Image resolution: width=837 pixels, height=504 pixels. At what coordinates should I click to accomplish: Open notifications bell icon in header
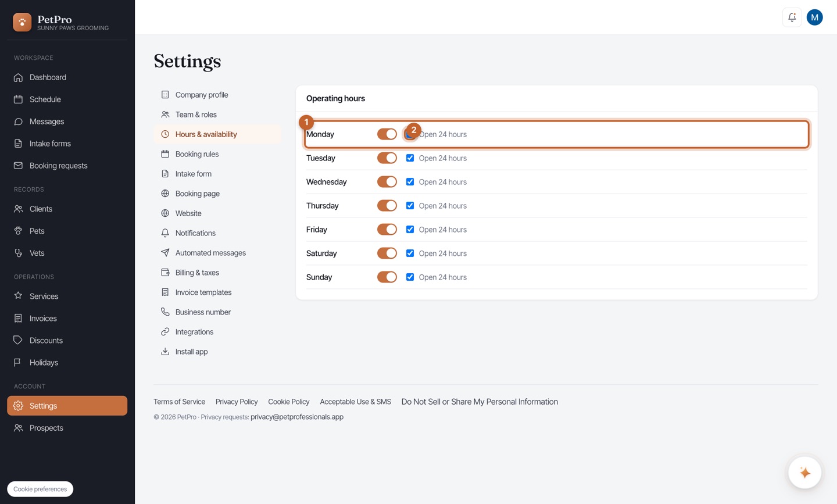792,17
